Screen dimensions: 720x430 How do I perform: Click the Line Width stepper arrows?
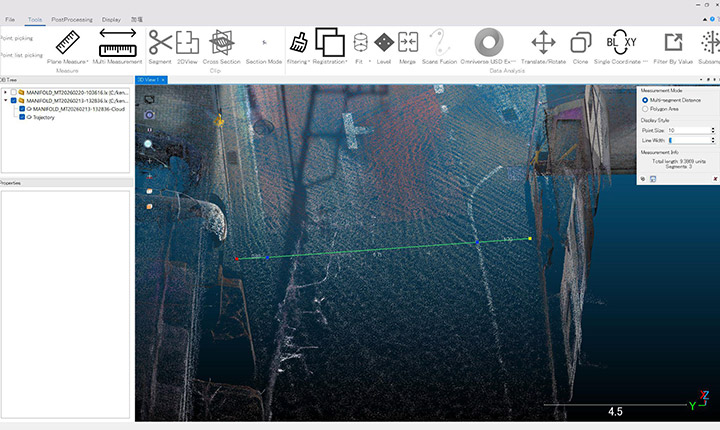point(713,140)
